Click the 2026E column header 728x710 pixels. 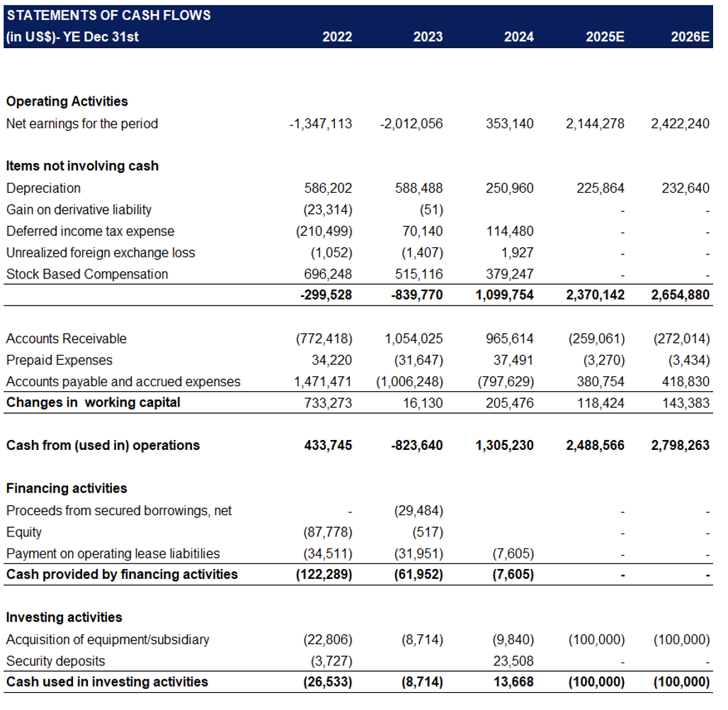(x=690, y=37)
